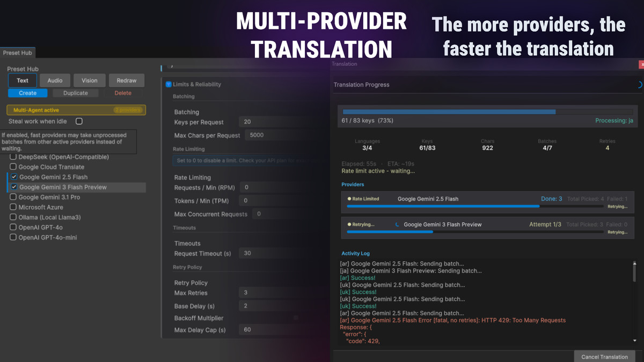Click the Rate Limited status dot
The width and height of the screenshot is (644, 362).
(349, 199)
